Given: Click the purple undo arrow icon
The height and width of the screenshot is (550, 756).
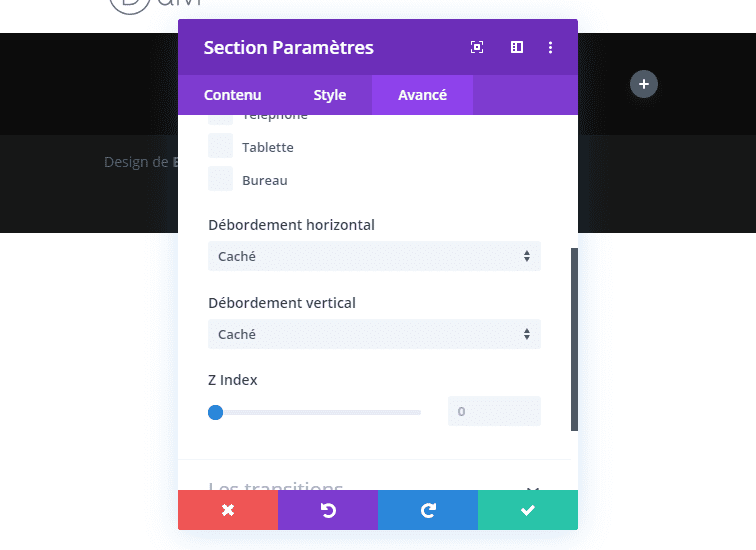Looking at the screenshot, I should (328, 510).
